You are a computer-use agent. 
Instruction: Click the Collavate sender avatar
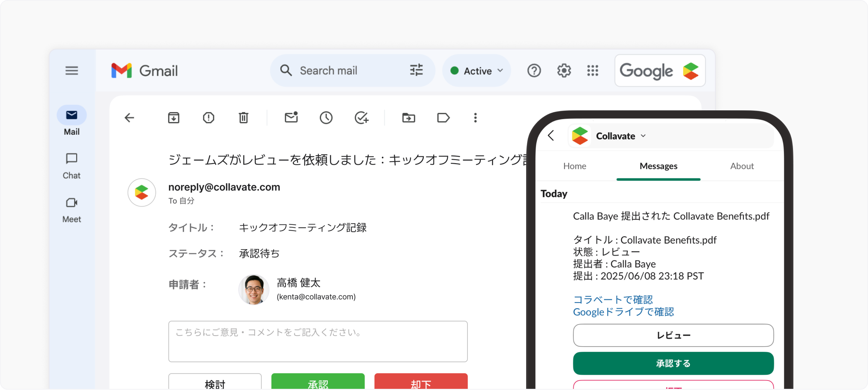pyautogui.click(x=142, y=193)
